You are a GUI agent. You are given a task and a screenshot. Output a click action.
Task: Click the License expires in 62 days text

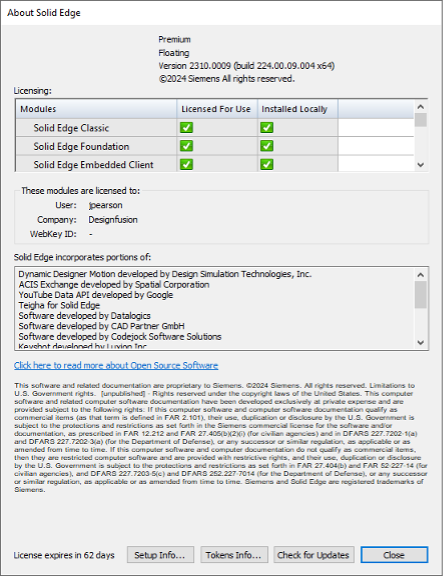coord(64,555)
